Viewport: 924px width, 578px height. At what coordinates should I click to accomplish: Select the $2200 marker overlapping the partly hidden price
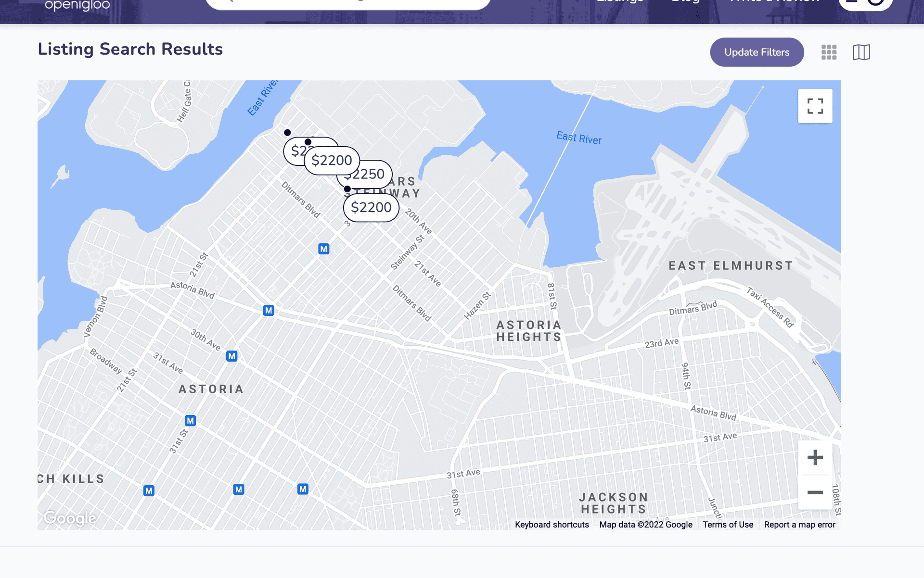[x=332, y=161]
